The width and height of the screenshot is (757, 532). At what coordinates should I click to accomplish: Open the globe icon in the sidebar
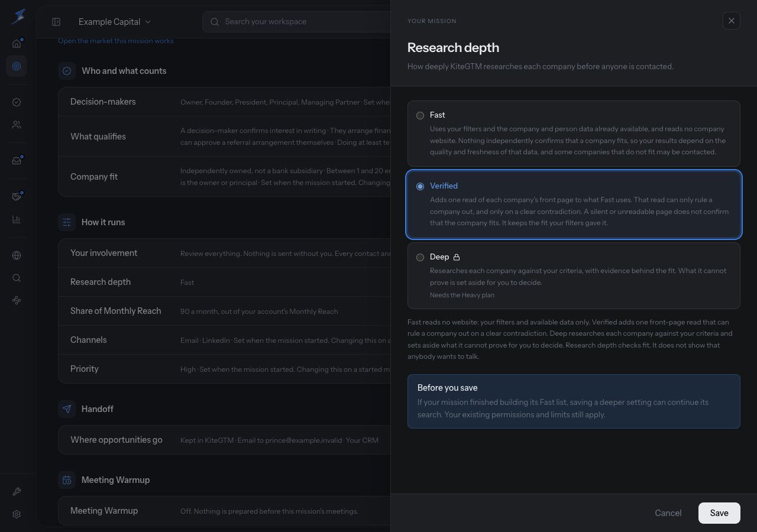[17, 255]
